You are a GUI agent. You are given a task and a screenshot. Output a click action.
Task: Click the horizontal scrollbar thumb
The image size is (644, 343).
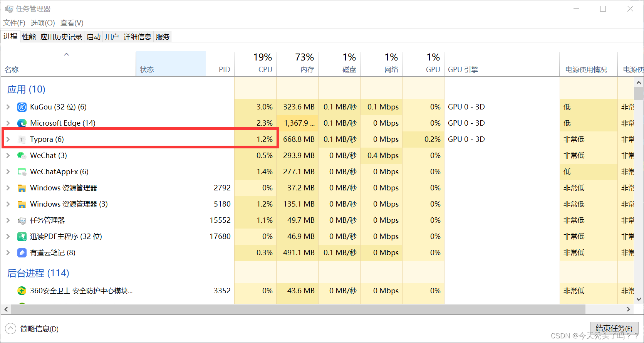[x=298, y=309]
